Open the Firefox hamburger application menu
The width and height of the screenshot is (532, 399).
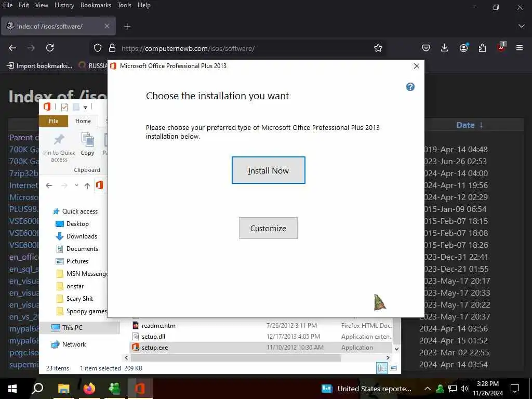pos(520,48)
